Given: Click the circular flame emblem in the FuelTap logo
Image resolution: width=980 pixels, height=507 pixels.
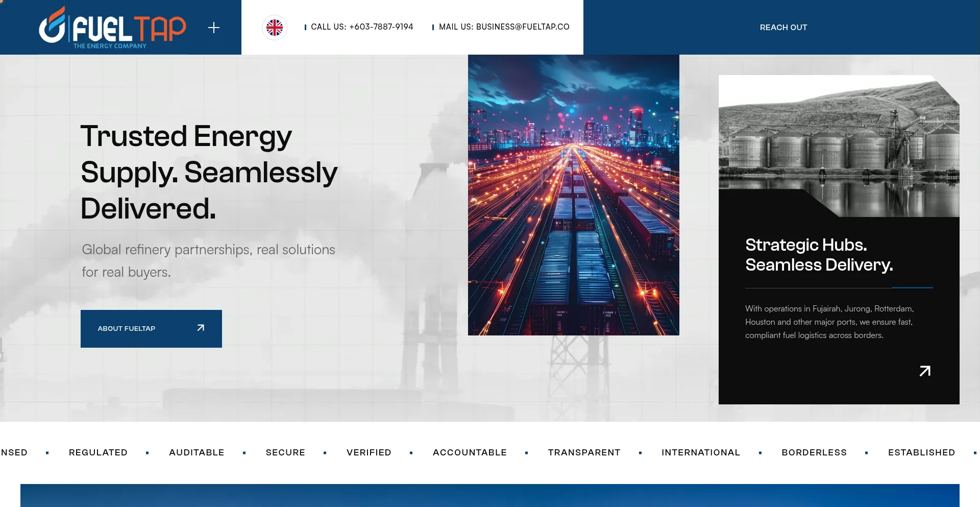Looking at the screenshot, I should [x=53, y=27].
